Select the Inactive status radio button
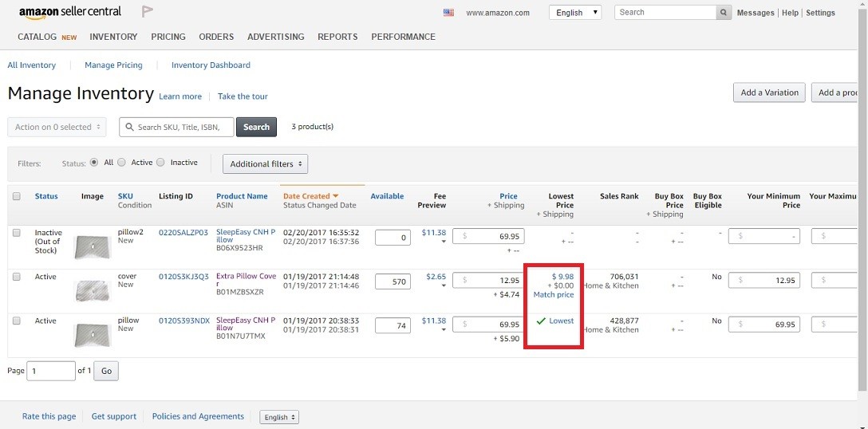Screen dimensions: 868x429 pos(160,163)
